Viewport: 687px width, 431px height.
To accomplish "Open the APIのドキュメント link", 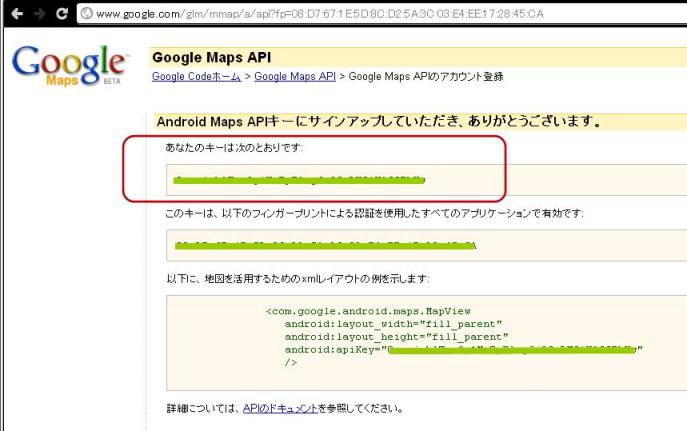I will click(x=280, y=408).
